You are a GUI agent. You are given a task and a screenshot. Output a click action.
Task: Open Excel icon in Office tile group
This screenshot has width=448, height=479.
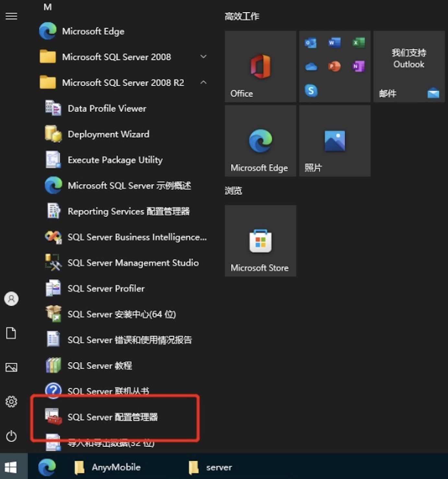point(359,43)
